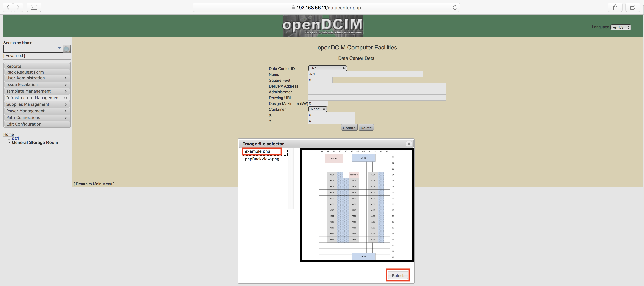Expand the Issue Escalation submenu
This screenshot has width=644, height=286.
[37, 85]
